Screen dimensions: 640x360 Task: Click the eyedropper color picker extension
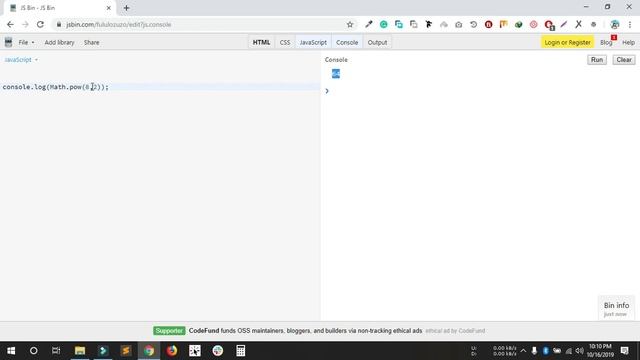pyautogui.click(x=369, y=24)
